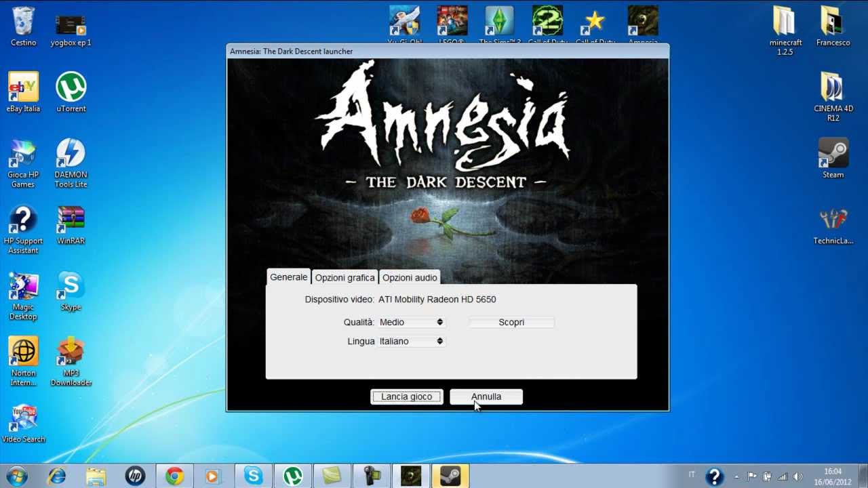Open Windows Media Player from the taskbar
The image size is (868, 488).
tap(213, 476)
